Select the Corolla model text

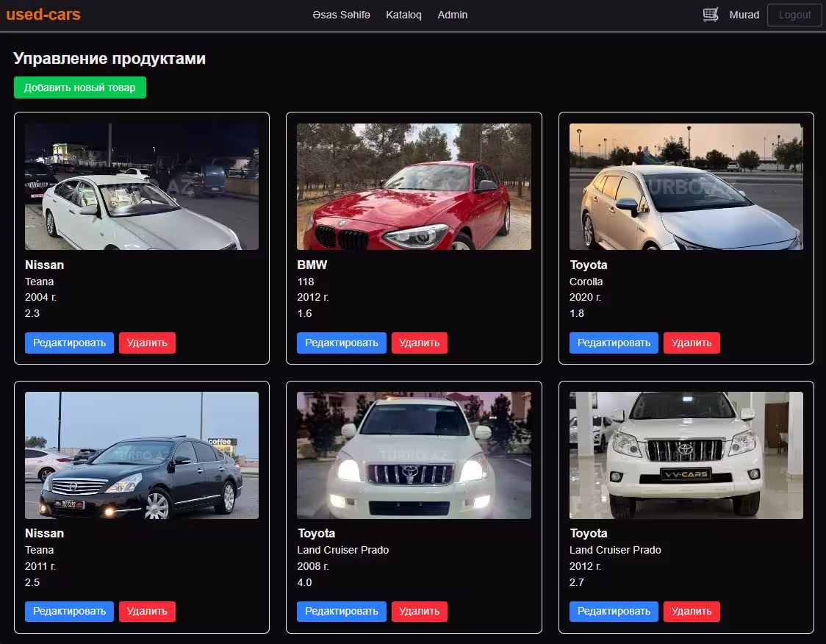586,282
